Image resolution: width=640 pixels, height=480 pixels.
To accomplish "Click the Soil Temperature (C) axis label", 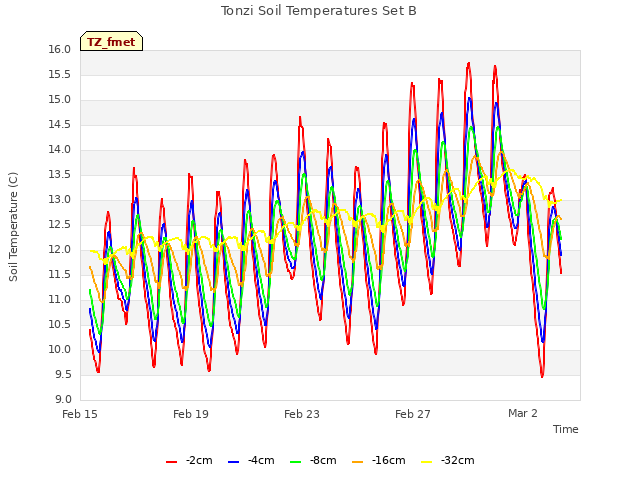I will pos(13,227).
